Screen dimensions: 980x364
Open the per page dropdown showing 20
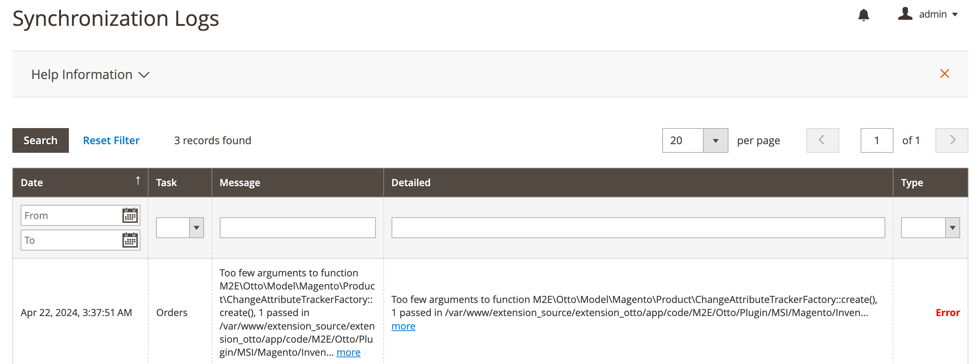point(717,140)
